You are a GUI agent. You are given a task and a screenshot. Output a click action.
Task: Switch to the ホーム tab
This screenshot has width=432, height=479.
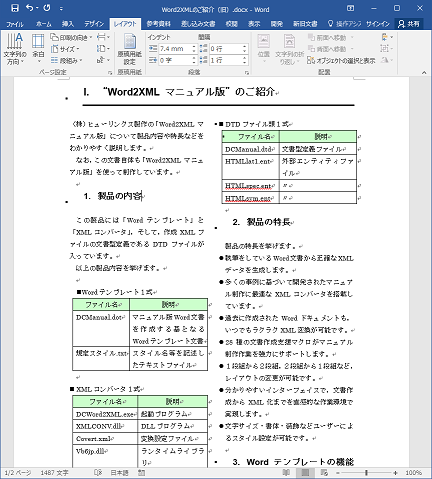[44, 24]
